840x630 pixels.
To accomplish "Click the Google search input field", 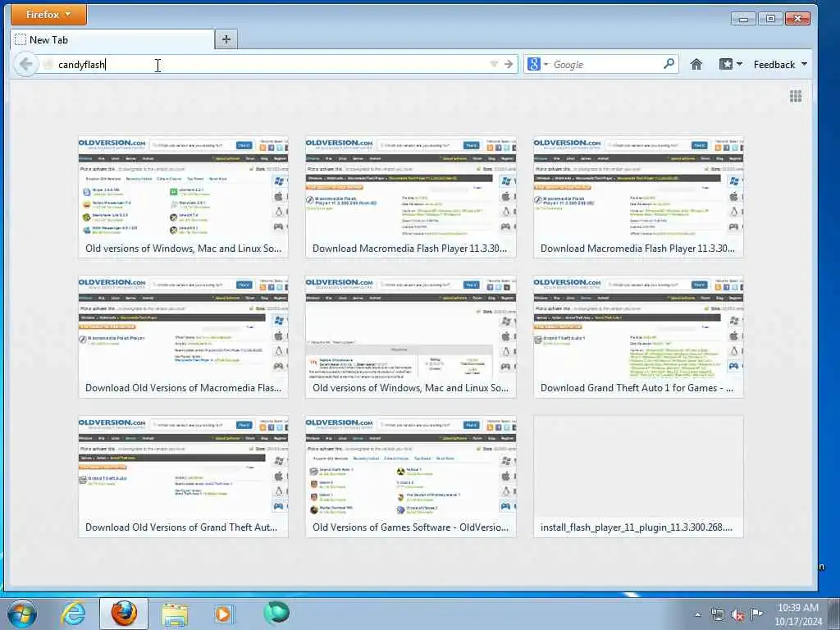I will click(x=606, y=64).
